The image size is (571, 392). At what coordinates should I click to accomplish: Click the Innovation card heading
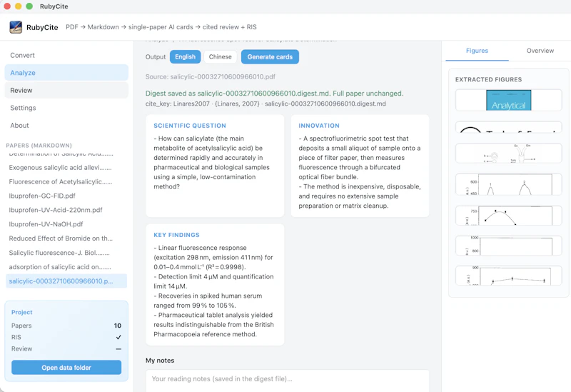click(x=319, y=126)
